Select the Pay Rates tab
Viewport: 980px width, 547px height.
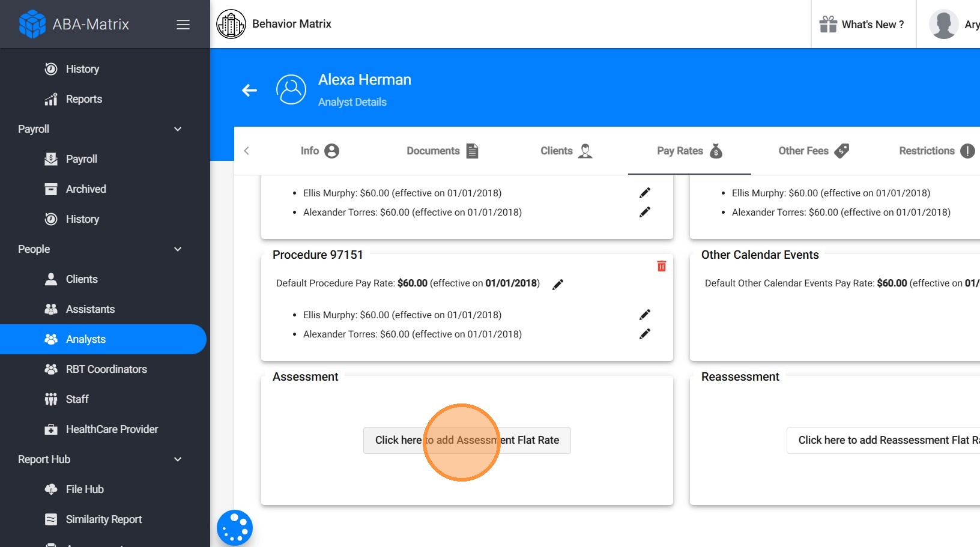pos(689,151)
